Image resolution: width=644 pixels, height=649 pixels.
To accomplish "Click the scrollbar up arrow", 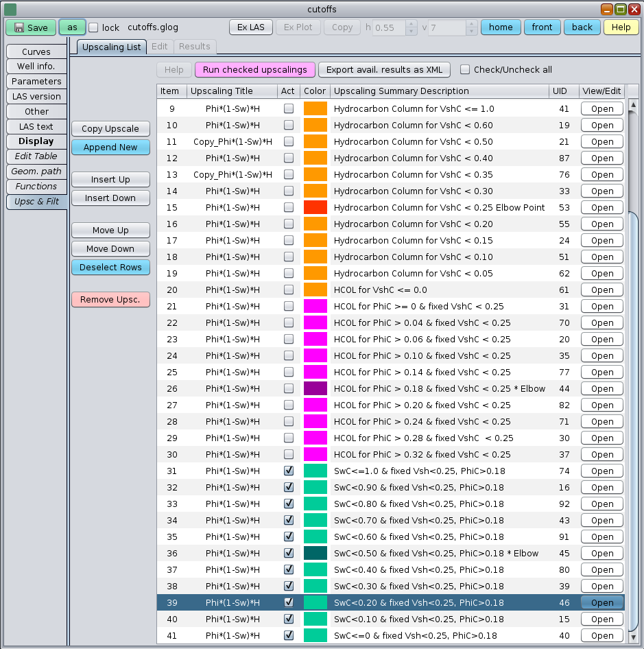I will pyautogui.click(x=633, y=105).
